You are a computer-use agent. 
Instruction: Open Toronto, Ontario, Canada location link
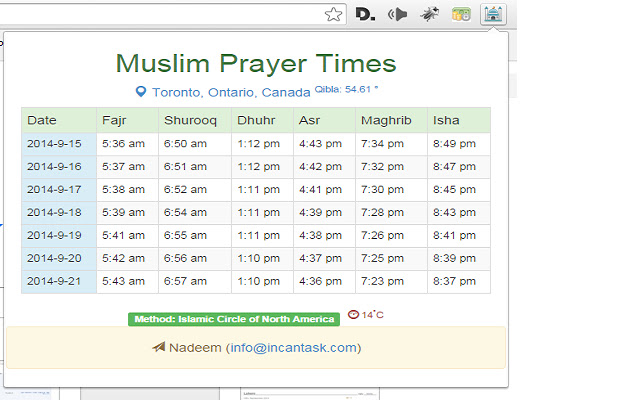point(231,92)
